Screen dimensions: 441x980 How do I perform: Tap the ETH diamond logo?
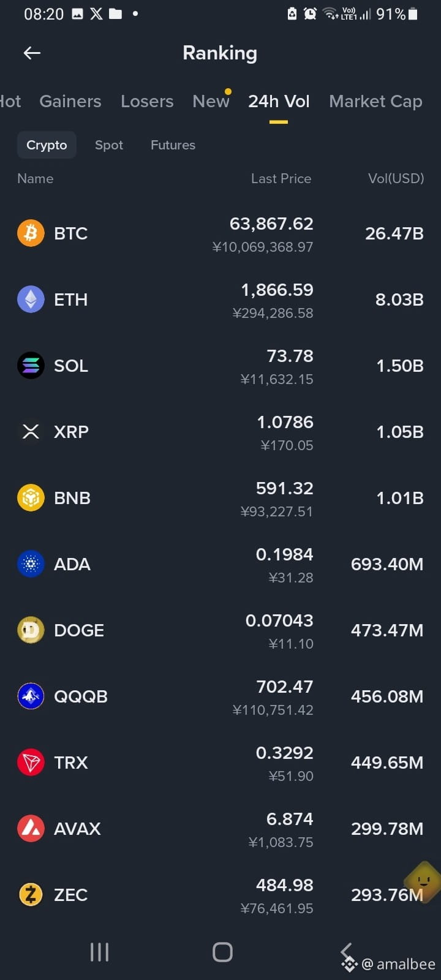tap(31, 300)
